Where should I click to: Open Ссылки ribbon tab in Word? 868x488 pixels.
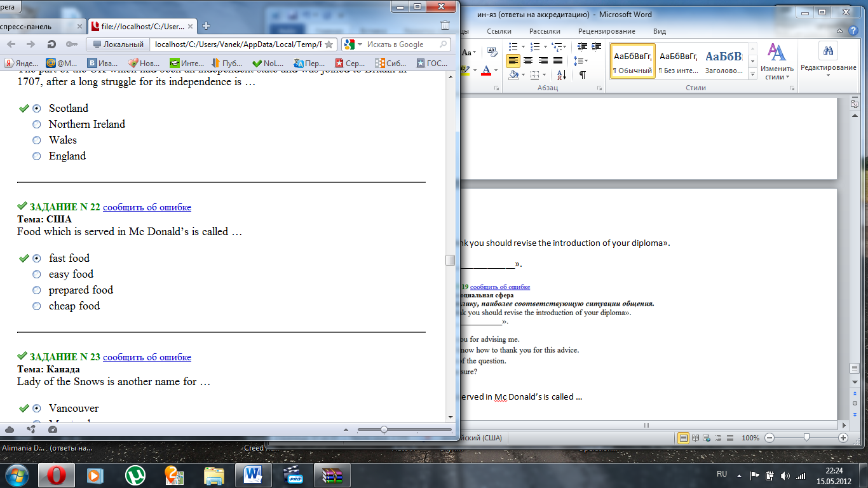coord(499,31)
